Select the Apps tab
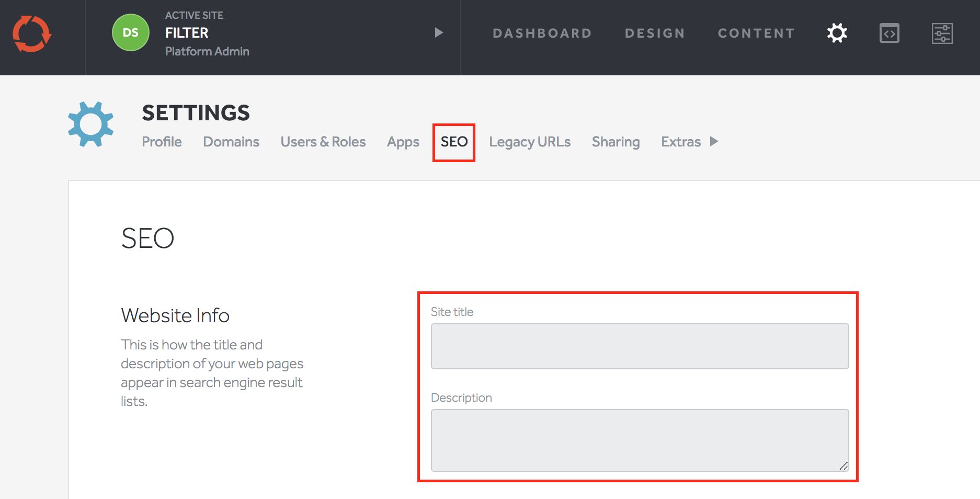This screenshot has width=980, height=499. click(x=403, y=142)
